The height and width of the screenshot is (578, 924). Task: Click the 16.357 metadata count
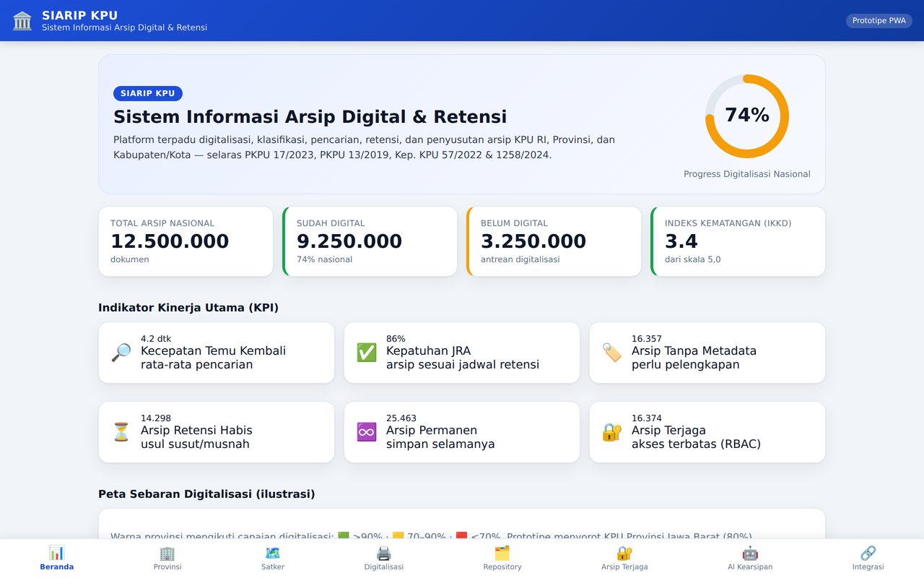647,339
